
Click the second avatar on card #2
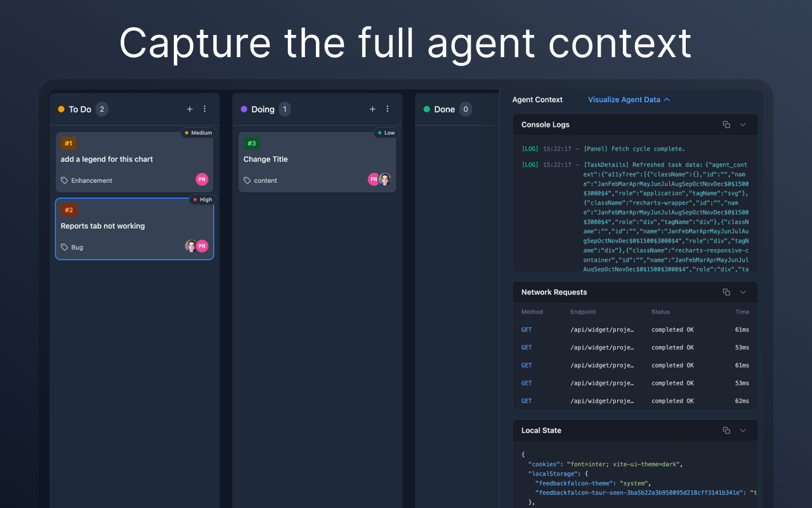click(201, 246)
